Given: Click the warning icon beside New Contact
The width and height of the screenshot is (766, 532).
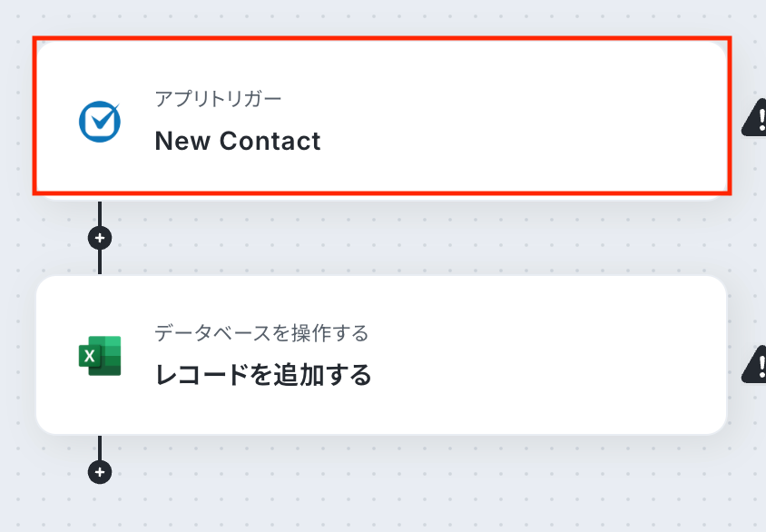Looking at the screenshot, I should coord(755,118).
